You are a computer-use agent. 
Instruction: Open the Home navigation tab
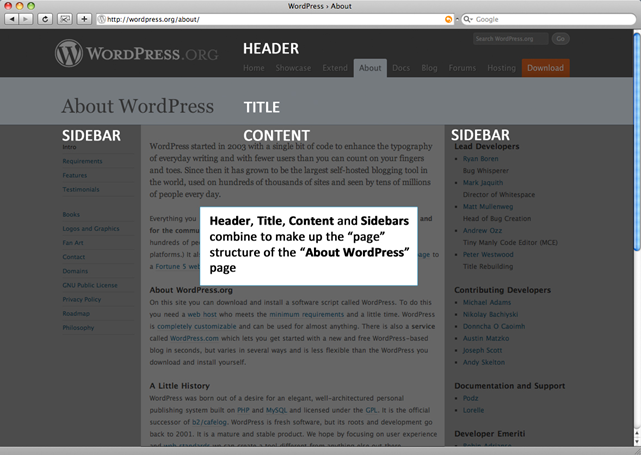coord(254,68)
